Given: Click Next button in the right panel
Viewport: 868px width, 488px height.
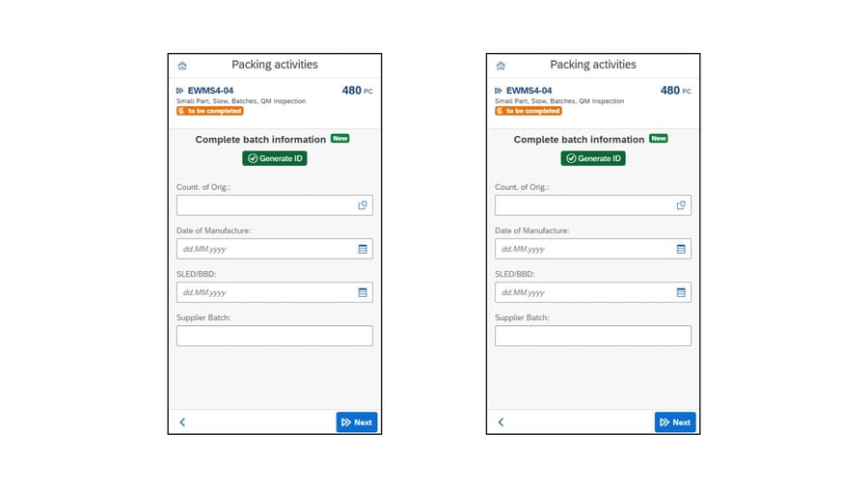Looking at the screenshot, I should 675,422.
